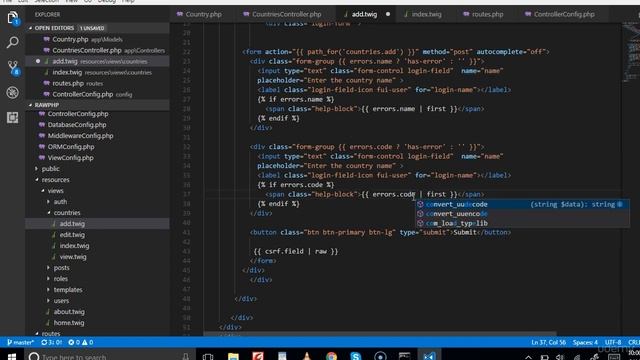Click the Ln 37, Col 56 indicator
The width and height of the screenshot is (640, 360).
(x=548, y=342)
